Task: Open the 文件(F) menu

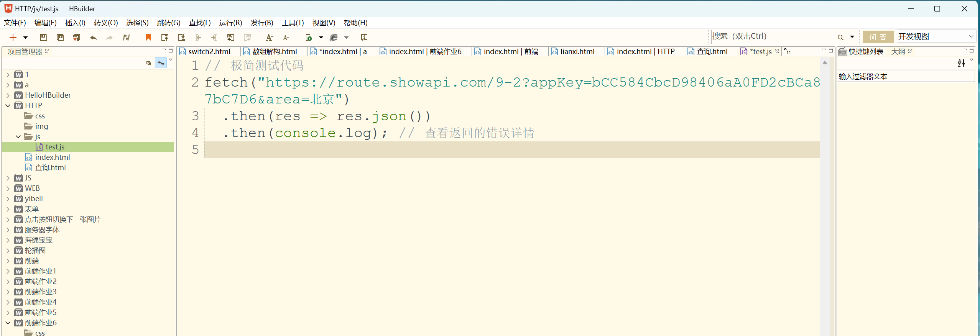Action: [x=15, y=23]
